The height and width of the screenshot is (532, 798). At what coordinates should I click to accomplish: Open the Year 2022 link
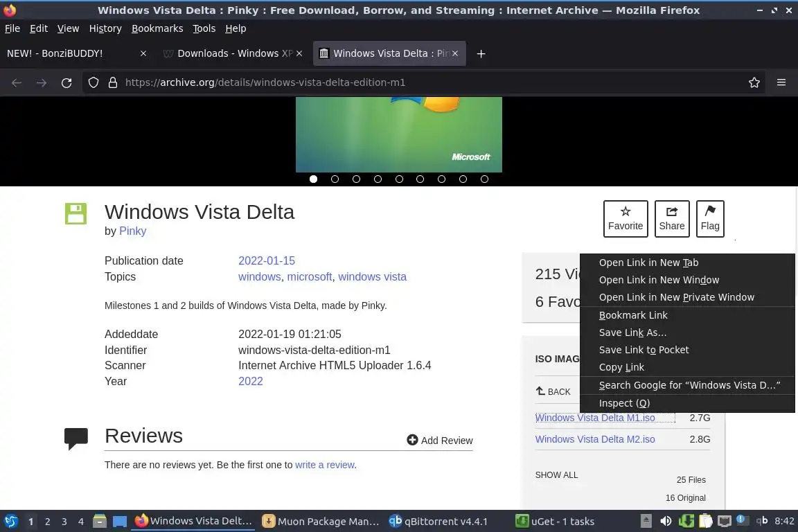coord(250,381)
